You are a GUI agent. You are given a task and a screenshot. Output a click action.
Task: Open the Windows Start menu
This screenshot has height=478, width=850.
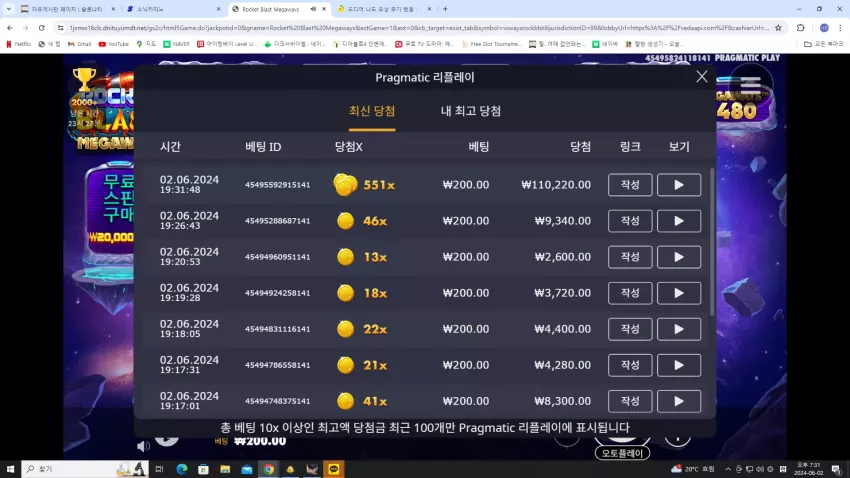[10, 469]
